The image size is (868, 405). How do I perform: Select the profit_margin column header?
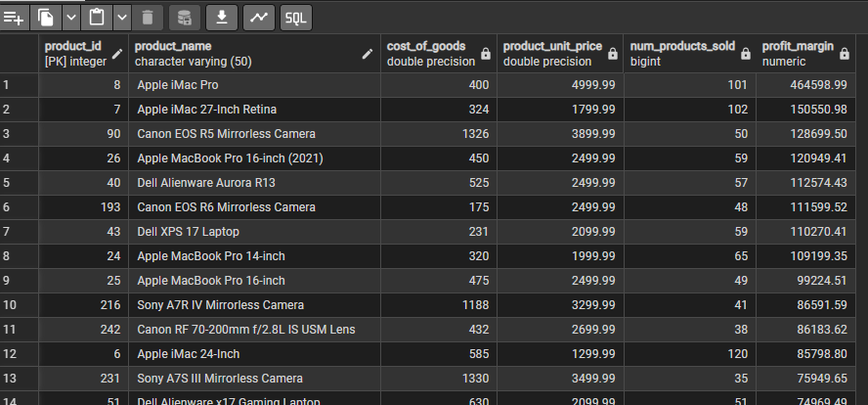[x=805, y=54]
